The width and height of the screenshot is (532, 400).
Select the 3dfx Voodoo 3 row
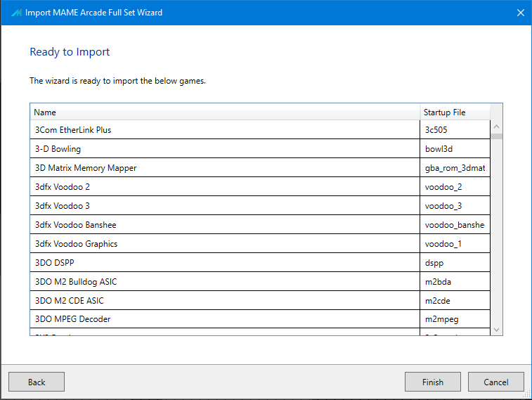point(260,205)
